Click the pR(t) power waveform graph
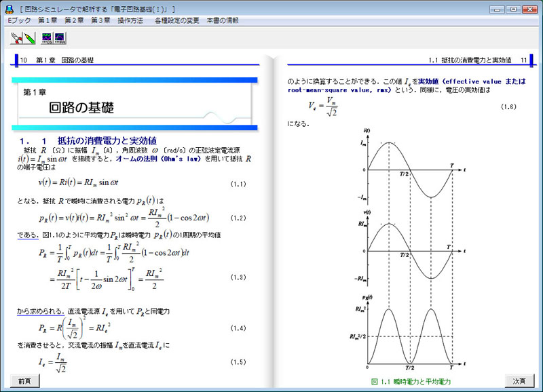The height and width of the screenshot is (392, 543). tap(408, 333)
